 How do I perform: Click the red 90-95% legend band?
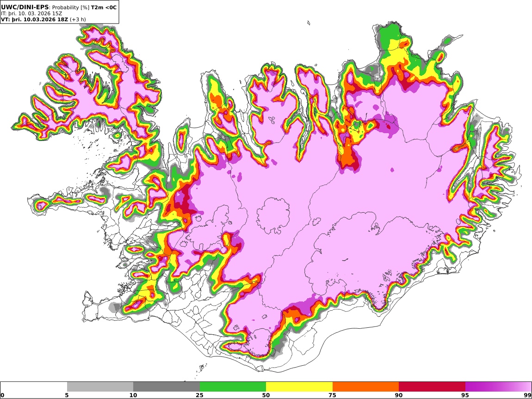[x=432, y=387]
